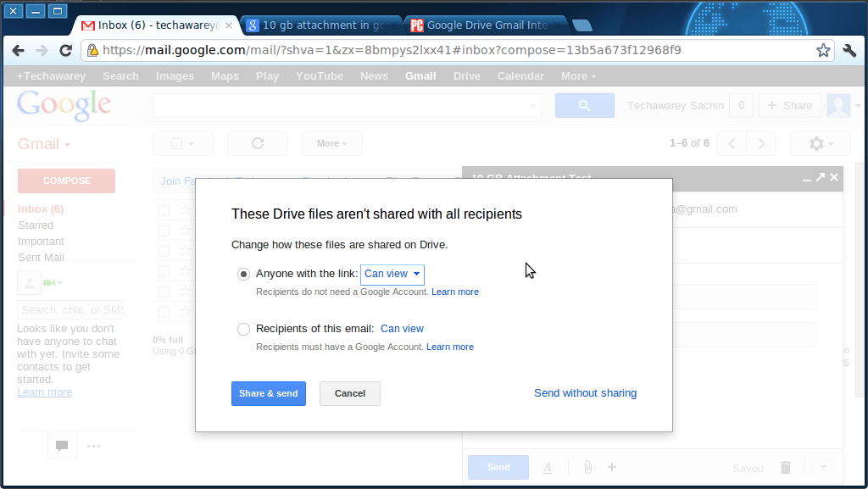Close the Inbox tab with its X

229,25
